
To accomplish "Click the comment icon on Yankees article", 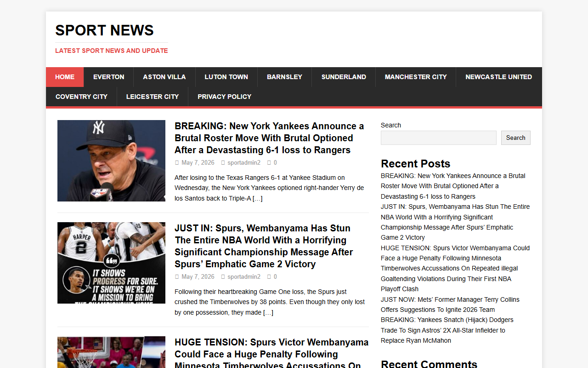I will pyautogui.click(x=269, y=163).
